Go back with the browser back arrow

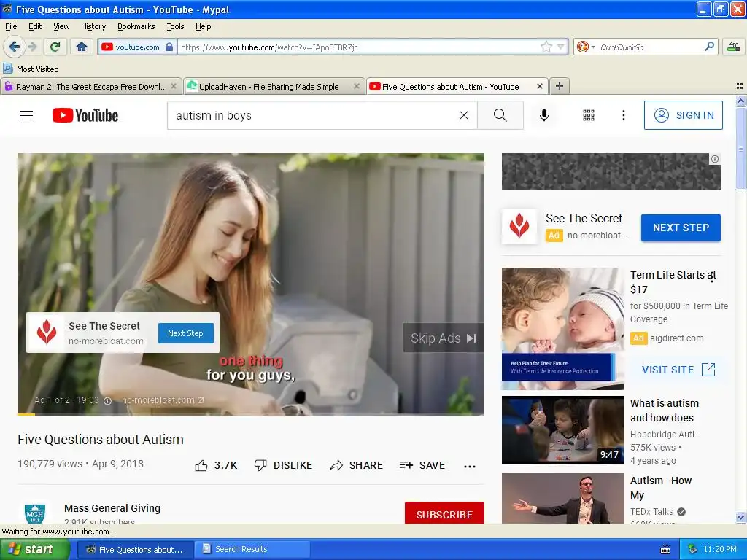tap(14, 47)
